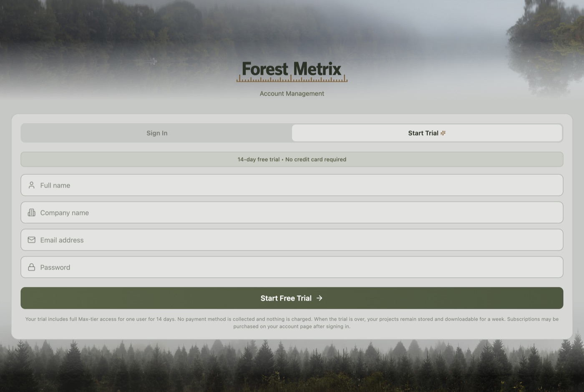
Task: Click the arrow icon on Start Free Trial
Action: point(320,298)
